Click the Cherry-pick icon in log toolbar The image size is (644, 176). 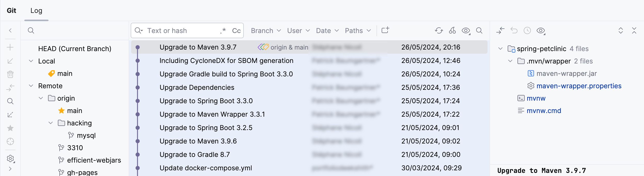[452, 31]
